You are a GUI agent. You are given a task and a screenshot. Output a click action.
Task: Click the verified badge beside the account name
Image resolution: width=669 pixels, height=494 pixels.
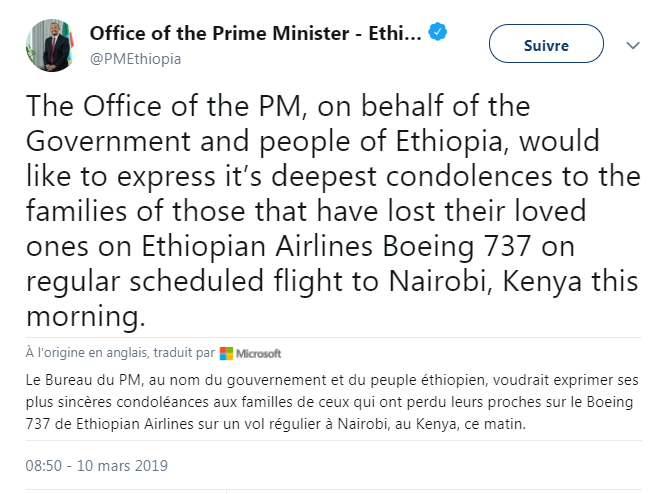(x=438, y=33)
